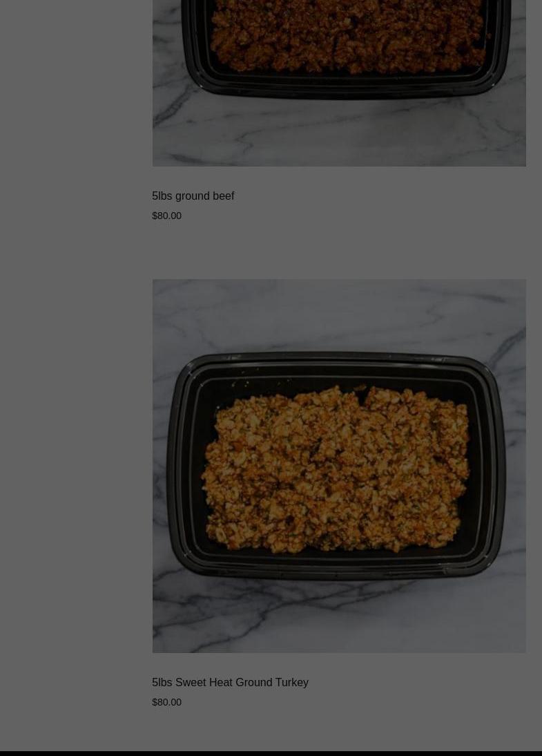This screenshot has width=542, height=756.
Task: Select the $80.00 price under ground beef
Action: tap(166, 216)
